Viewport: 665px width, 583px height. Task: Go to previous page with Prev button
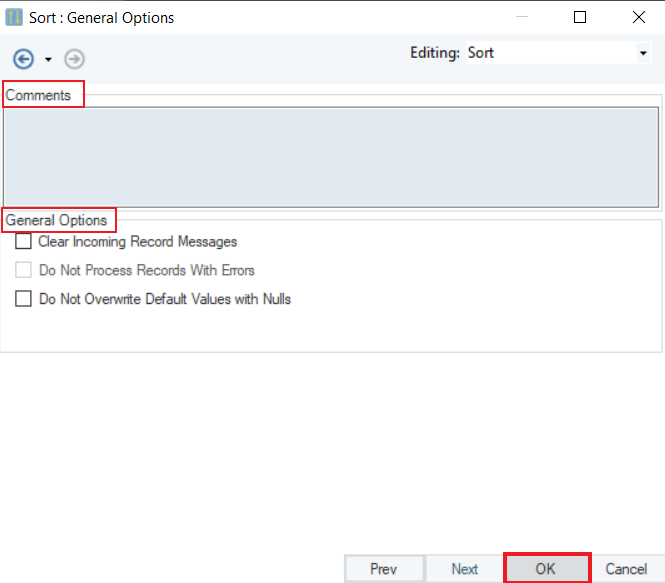coord(384,569)
